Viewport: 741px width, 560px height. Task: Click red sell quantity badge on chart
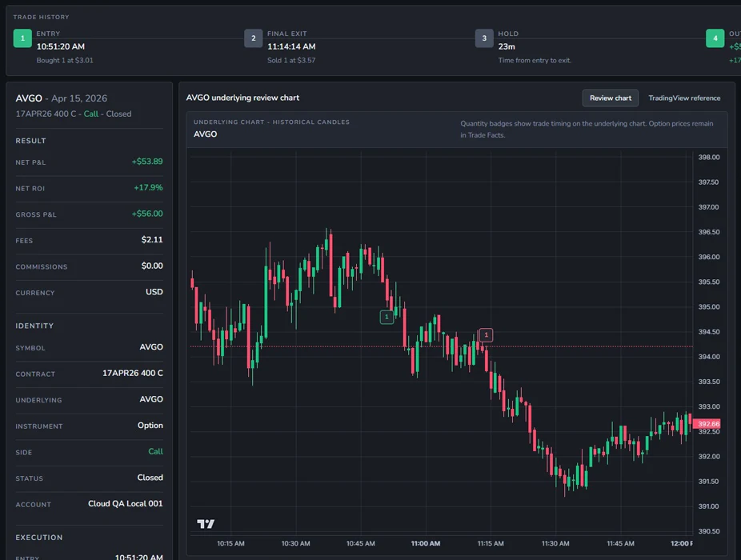486,334
